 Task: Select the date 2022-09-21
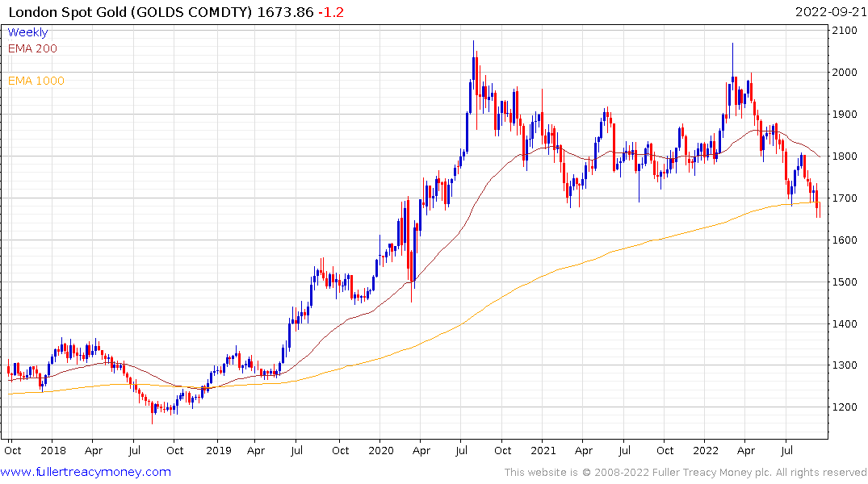pos(831,12)
